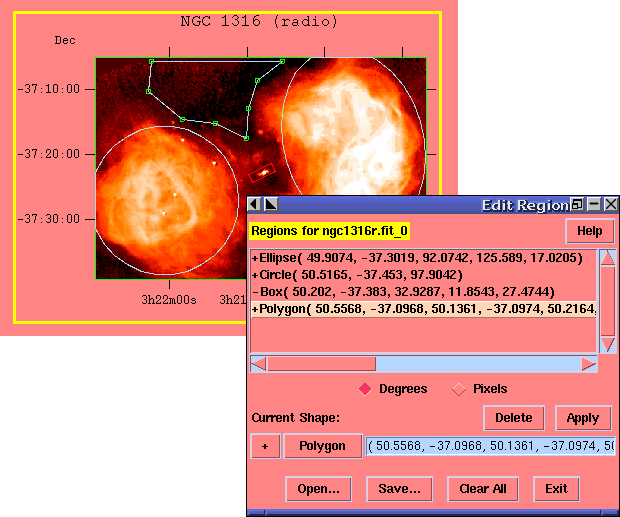Click the up arrow of region list scrollbar
Viewport: 620px width, 517px height.
pyautogui.click(x=607, y=257)
